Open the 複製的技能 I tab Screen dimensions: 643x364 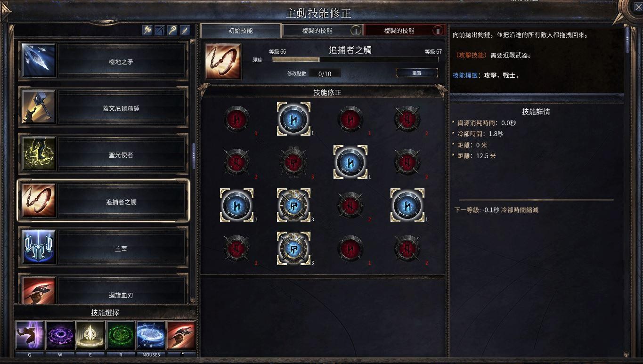[x=323, y=31]
